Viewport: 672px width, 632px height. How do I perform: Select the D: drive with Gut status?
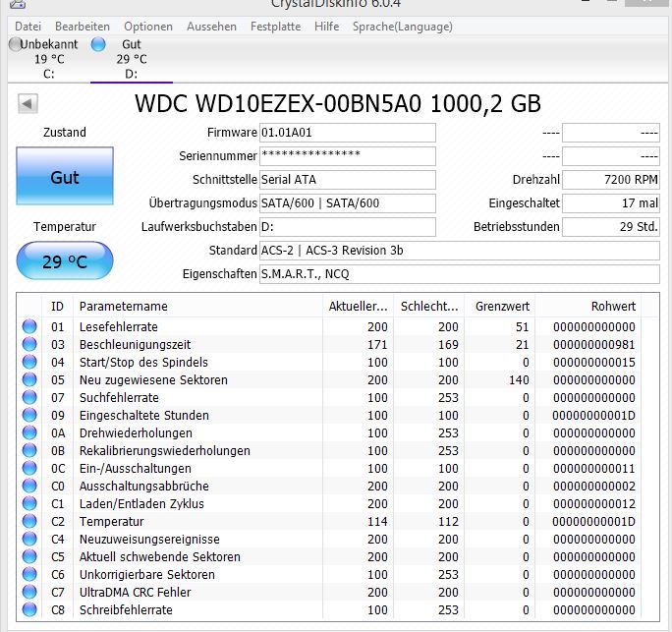tap(131, 59)
